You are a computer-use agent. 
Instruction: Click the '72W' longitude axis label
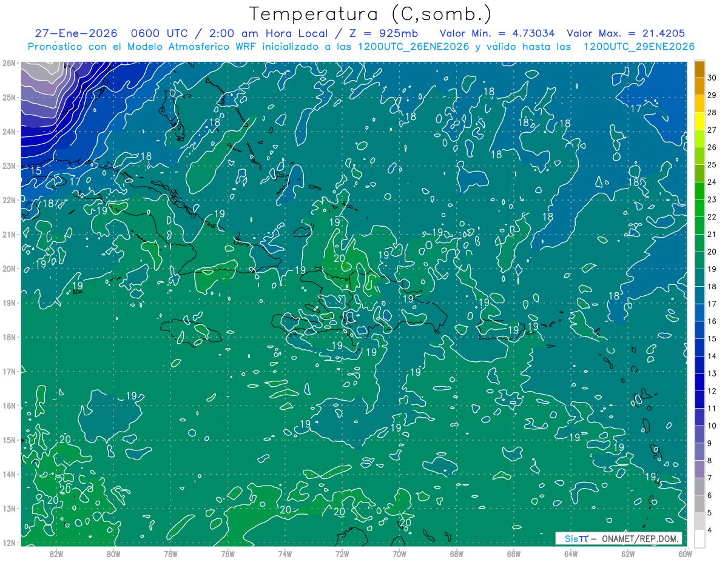tap(342, 555)
